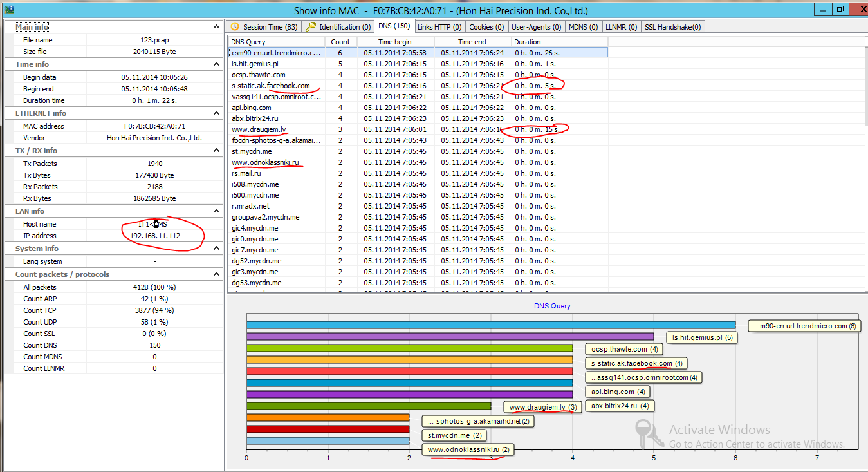This screenshot has height=472, width=868.
Task: Collapse the TX / RX info section
Action: point(217,151)
